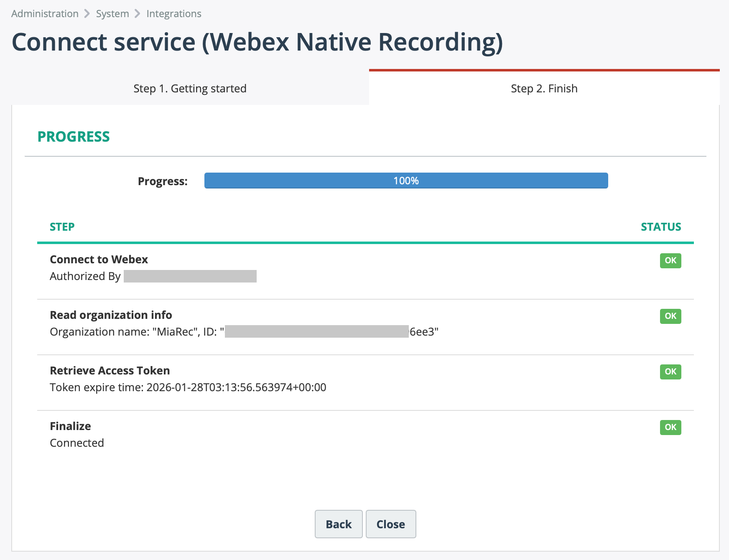Click the breadcrumb chevron after System

[x=138, y=13]
